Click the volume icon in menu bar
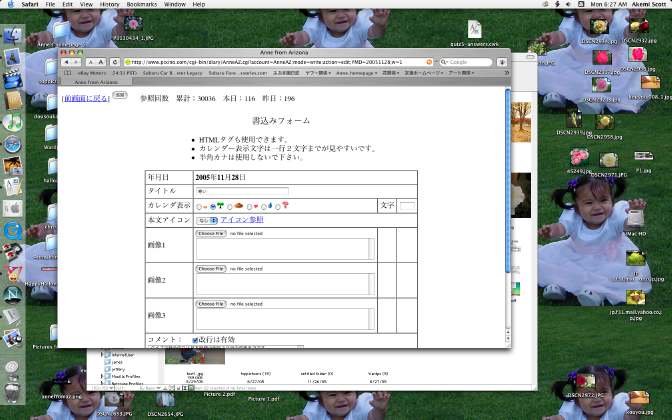Image resolution: width=672 pixels, height=420 pixels. (569, 4)
